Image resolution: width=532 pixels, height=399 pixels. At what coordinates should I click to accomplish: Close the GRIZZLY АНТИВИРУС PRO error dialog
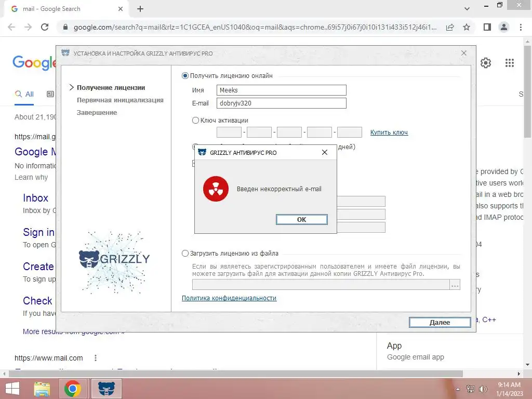point(324,152)
